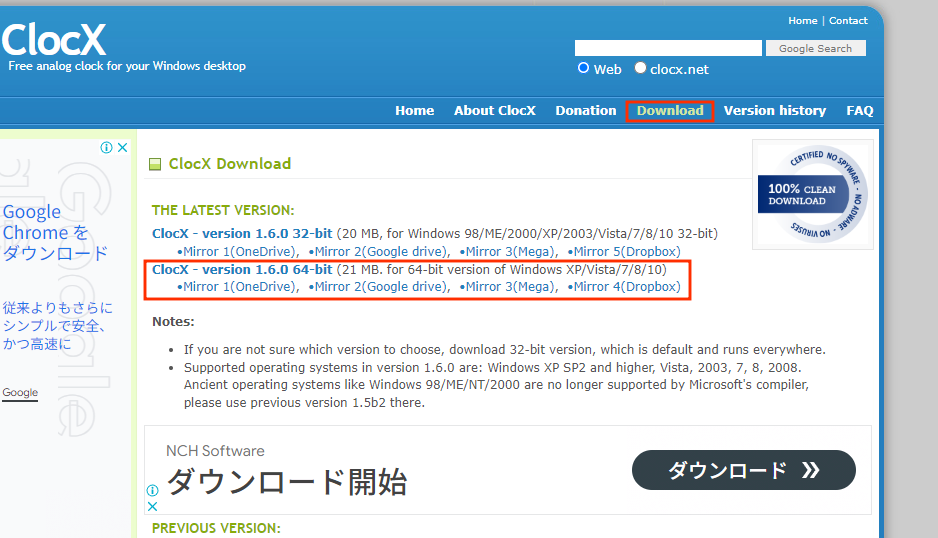Select the Web search radio button

tap(583, 68)
